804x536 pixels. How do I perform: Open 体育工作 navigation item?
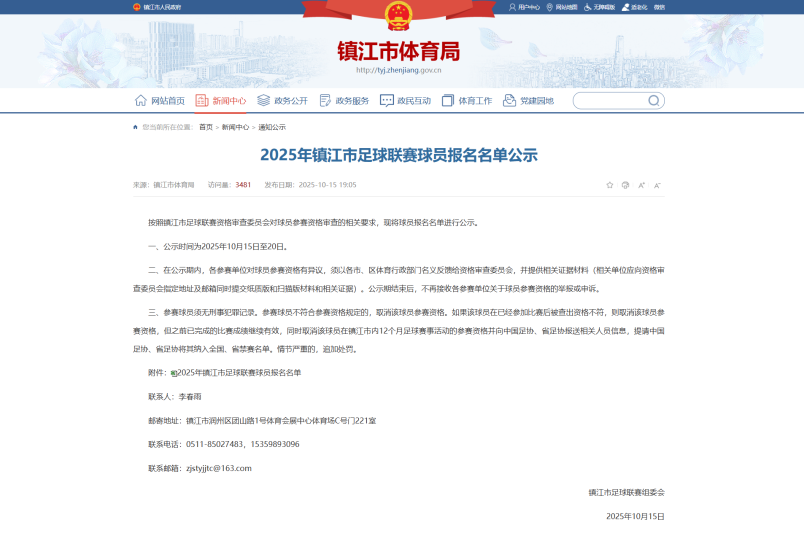(x=467, y=101)
